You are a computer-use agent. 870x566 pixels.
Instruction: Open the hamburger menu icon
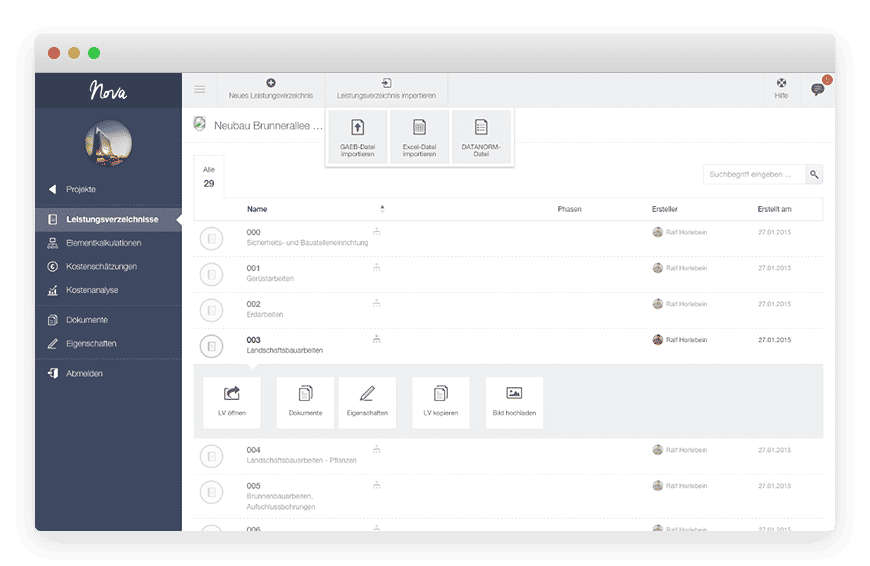[200, 89]
